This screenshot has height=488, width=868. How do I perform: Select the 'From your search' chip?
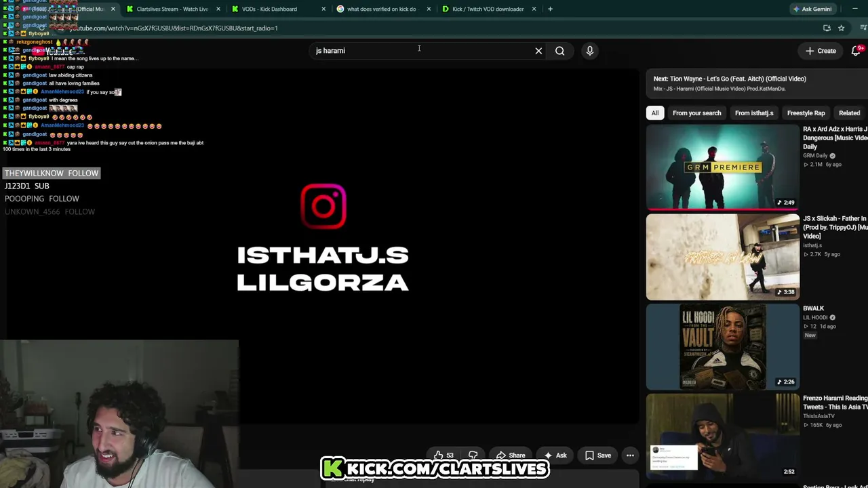coord(696,113)
